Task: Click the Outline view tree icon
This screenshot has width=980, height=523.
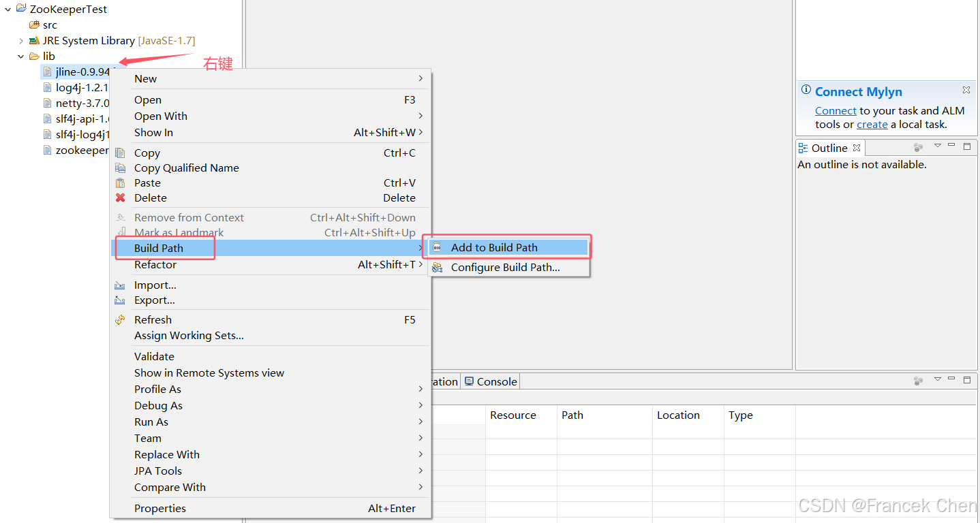Action: (803, 148)
